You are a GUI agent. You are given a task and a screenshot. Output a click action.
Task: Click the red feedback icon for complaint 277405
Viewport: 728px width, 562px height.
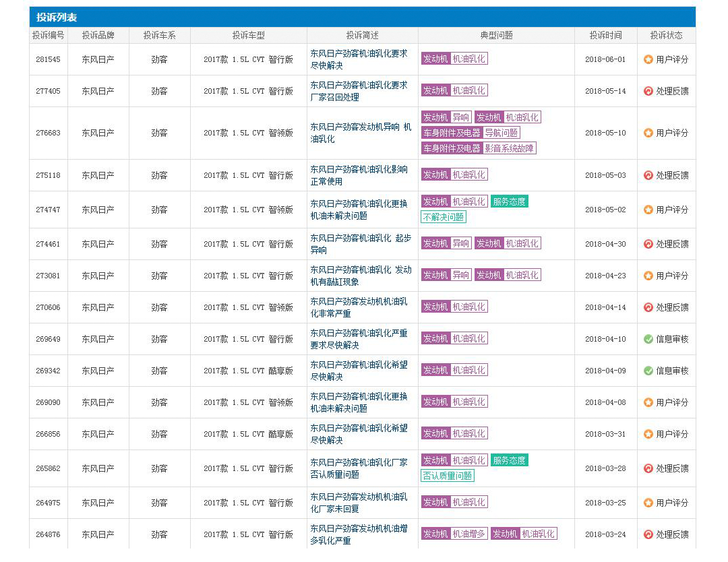tap(648, 91)
